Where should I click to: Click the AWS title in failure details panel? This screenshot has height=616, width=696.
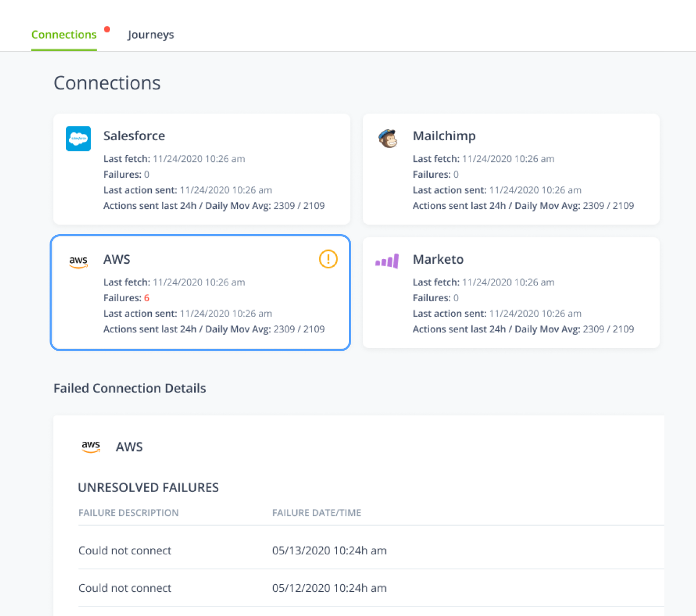point(129,447)
